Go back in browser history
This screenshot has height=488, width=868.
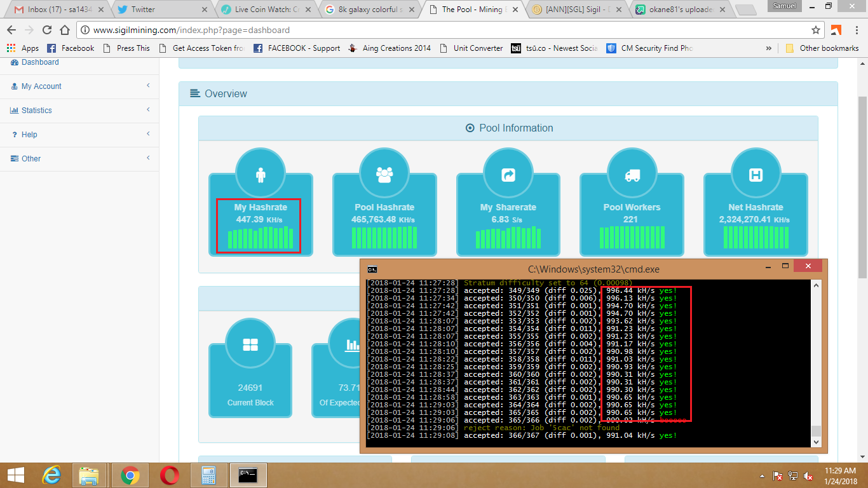11,30
